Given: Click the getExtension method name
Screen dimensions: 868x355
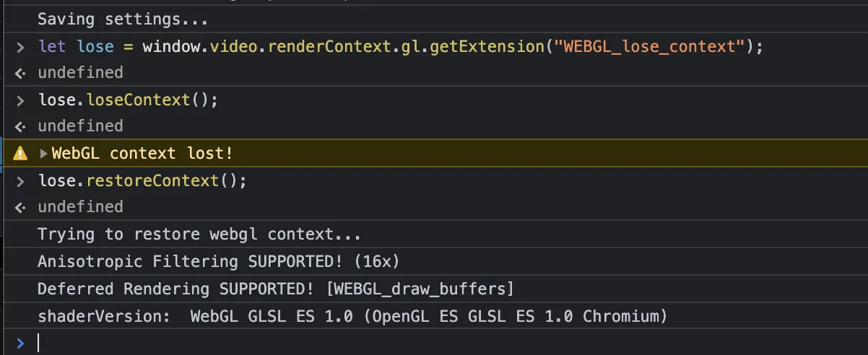Looking at the screenshot, I should (x=487, y=47).
